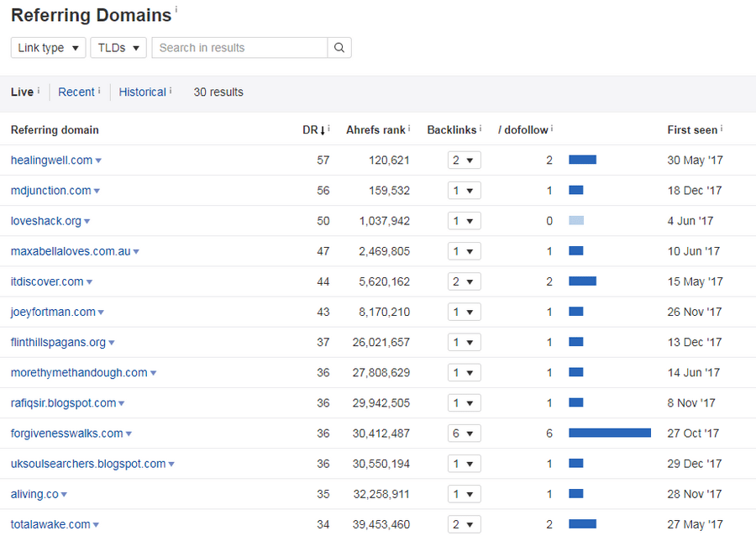Open the flinthillspagans.org link
The width and height of the screenshot is (756, 536).
pos(58,342)
